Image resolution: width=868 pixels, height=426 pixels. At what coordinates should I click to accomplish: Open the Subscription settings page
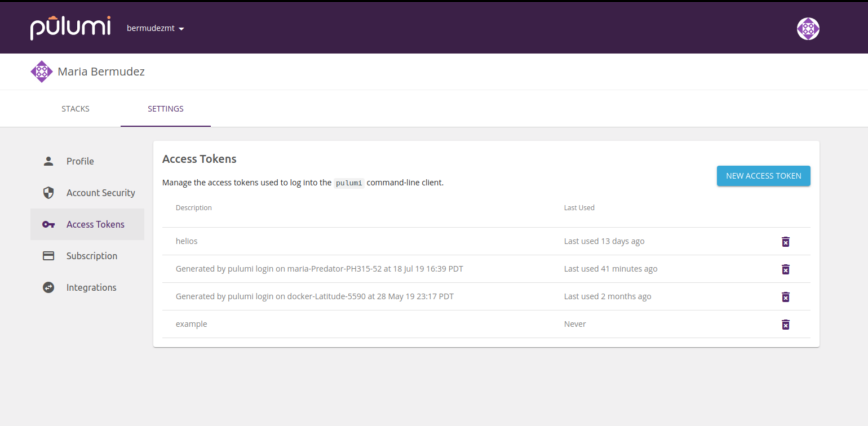click(x=91, y=256)
